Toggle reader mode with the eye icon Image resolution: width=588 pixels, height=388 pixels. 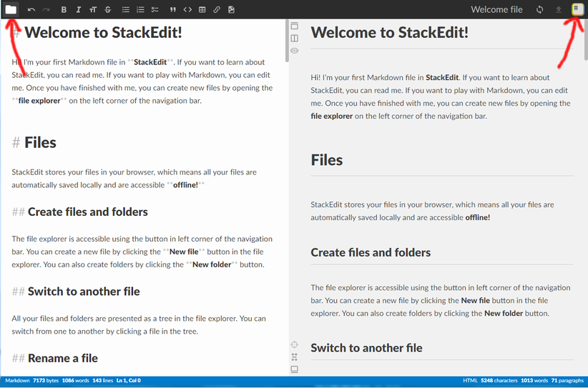click(294, 51)
